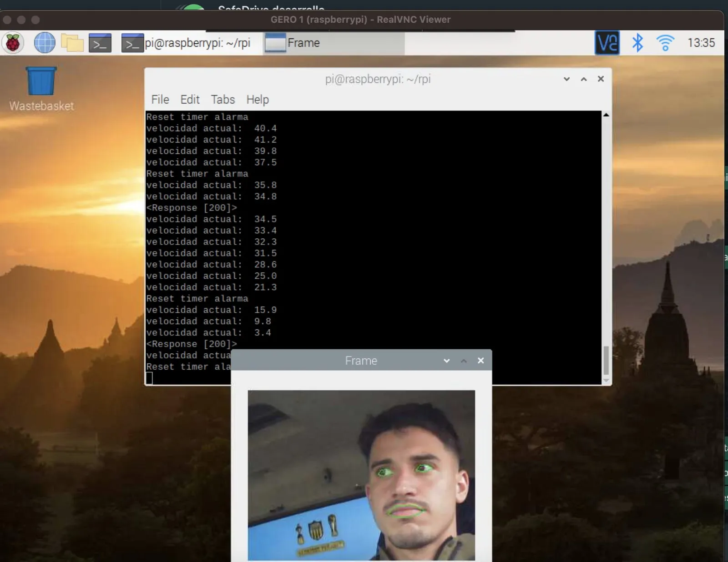
Task: Minimize the Frame window via its chevron-down
Action: click(x=446, y=361)
